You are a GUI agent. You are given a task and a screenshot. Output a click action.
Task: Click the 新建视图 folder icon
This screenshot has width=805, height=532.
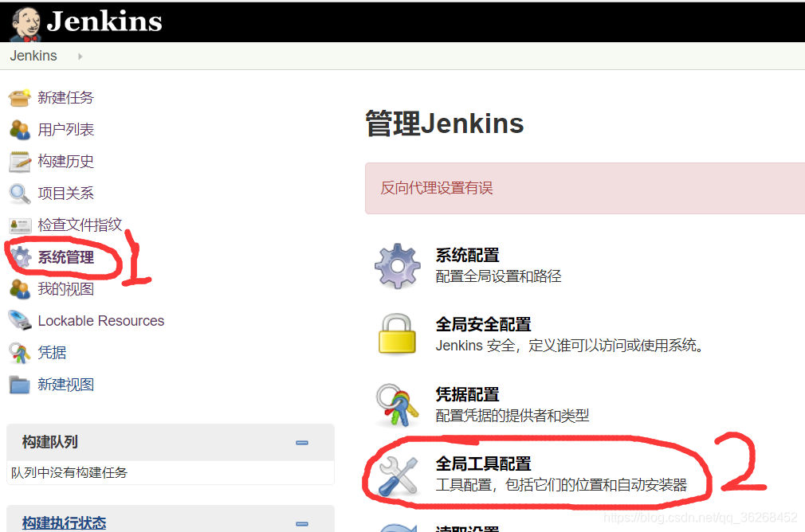(19, 385)
